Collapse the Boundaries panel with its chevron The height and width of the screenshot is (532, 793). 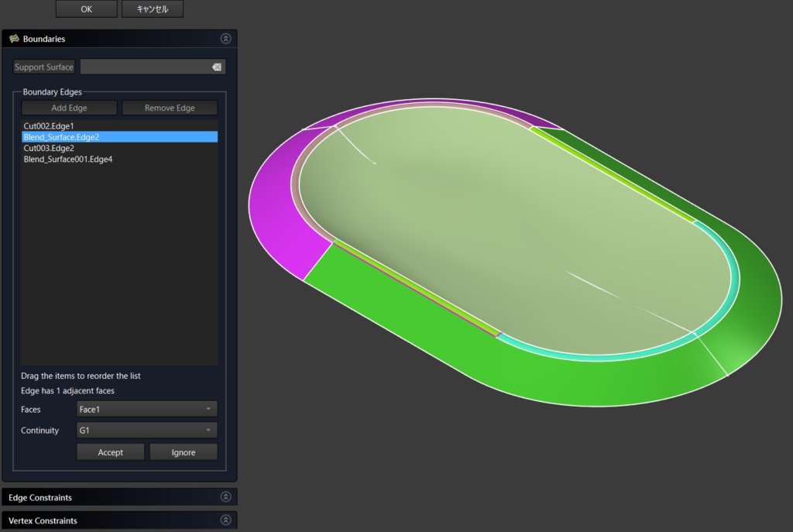pyautogui.click(x=225, y=39)
